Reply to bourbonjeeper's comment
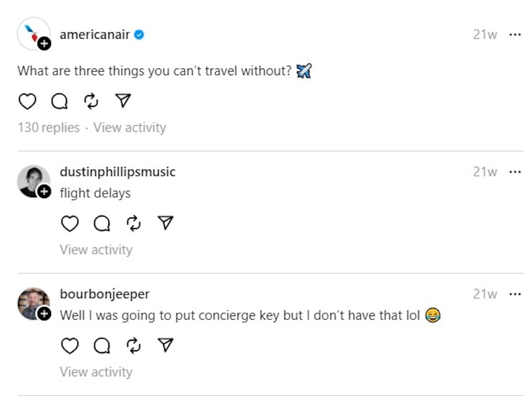Screen dimensions: 532x396 pos(102,346)
